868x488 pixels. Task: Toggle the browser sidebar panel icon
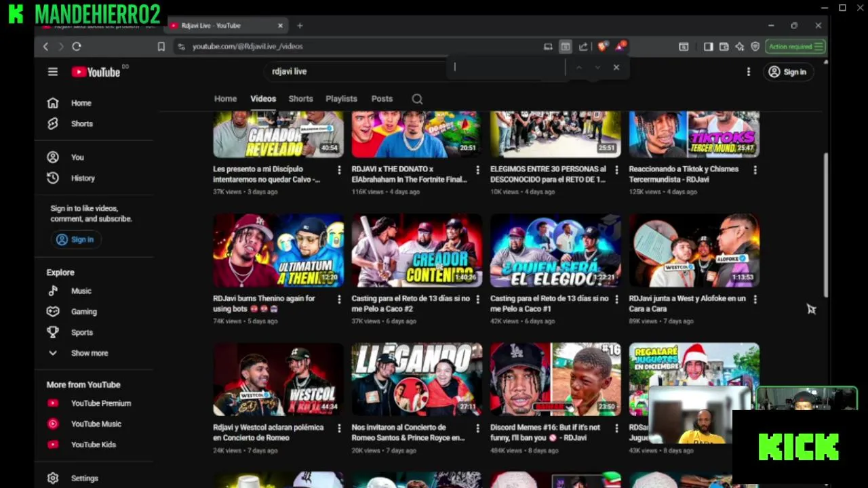(x=708, y=47)
